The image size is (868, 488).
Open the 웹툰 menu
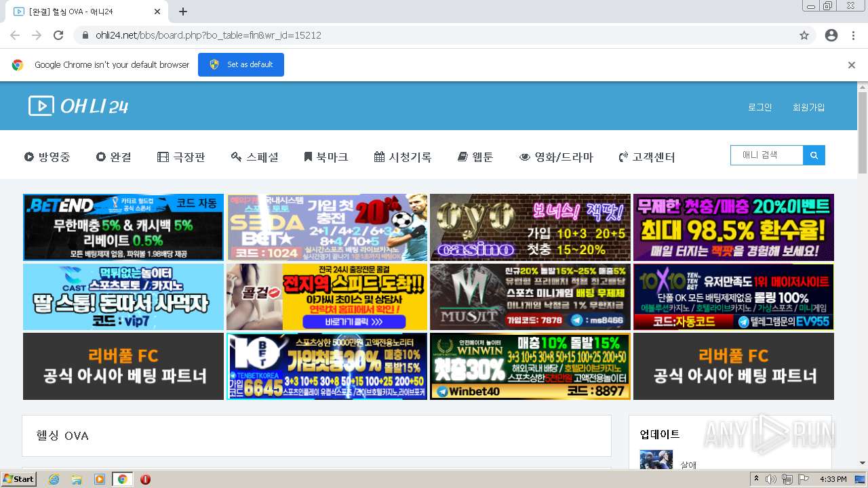tap(475, 157)
